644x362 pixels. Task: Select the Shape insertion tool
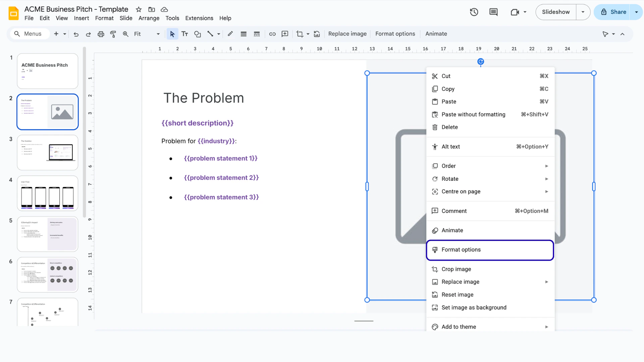[197, 34]
